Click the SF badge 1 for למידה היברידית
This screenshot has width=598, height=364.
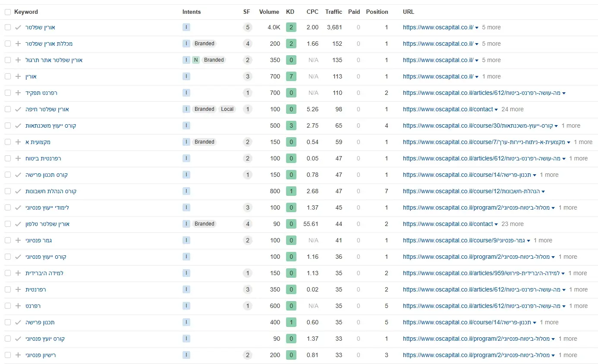point(247,273)
